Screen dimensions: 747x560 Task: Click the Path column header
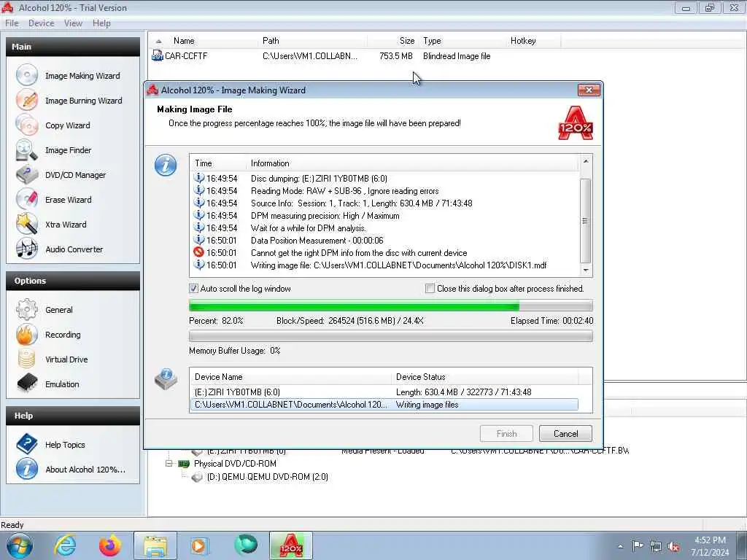pos(312,41)
